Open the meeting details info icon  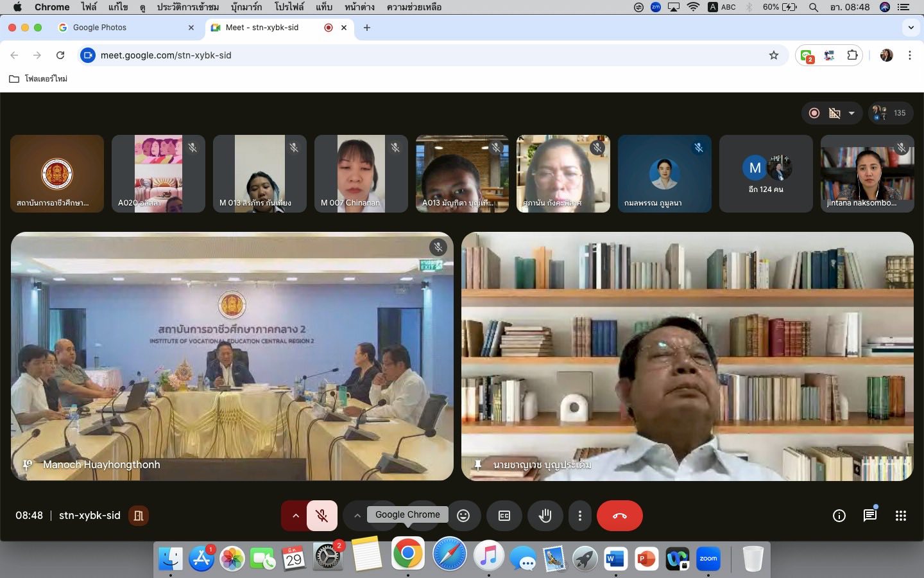coord(839,516)
